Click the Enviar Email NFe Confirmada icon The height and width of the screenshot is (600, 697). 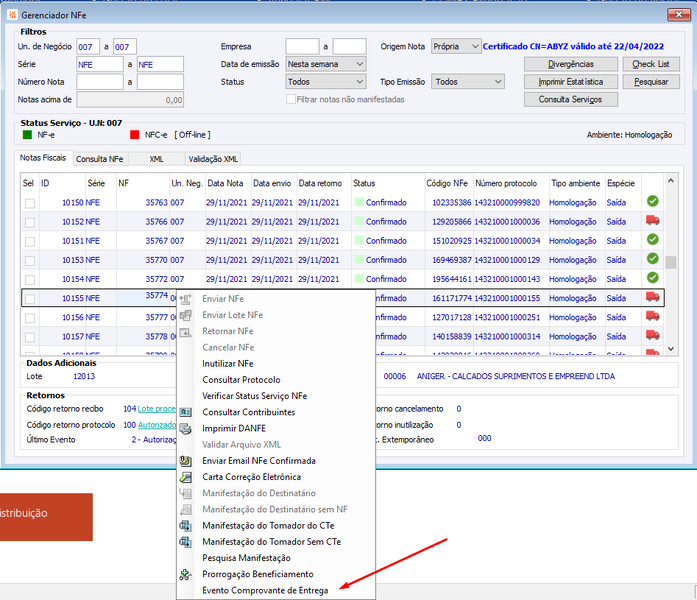[x=185, y=461]
